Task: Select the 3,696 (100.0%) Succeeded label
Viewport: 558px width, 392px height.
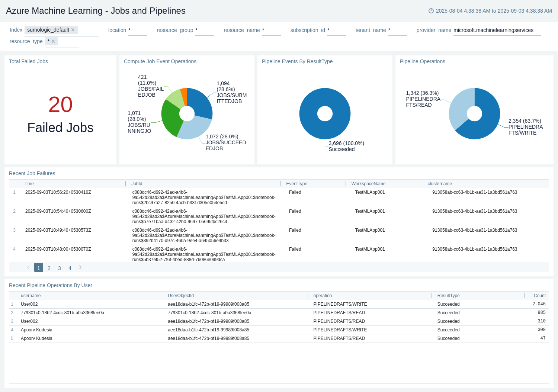Action: [346, 146]
